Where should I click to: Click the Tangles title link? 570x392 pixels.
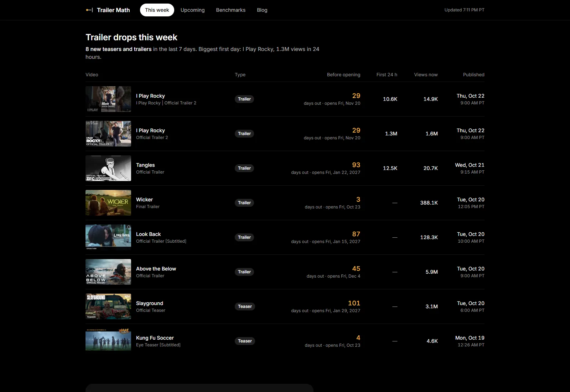(145, 165)
